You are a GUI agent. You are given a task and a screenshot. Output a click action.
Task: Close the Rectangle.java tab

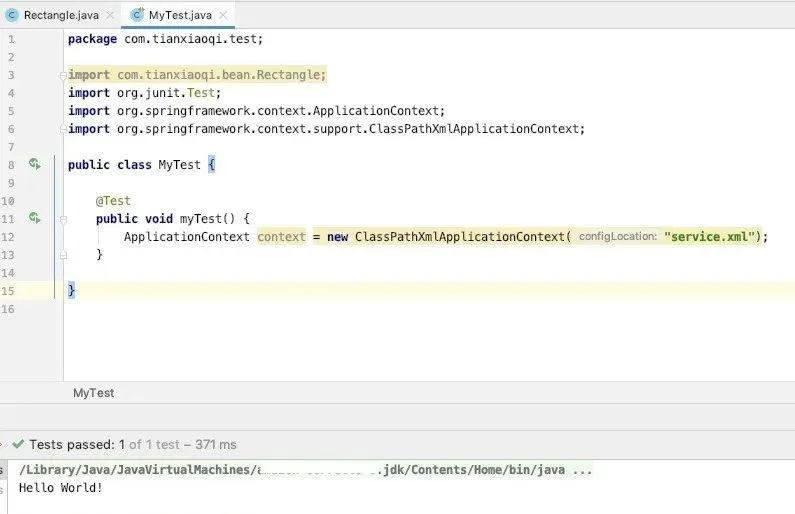(x=110, y=15)
